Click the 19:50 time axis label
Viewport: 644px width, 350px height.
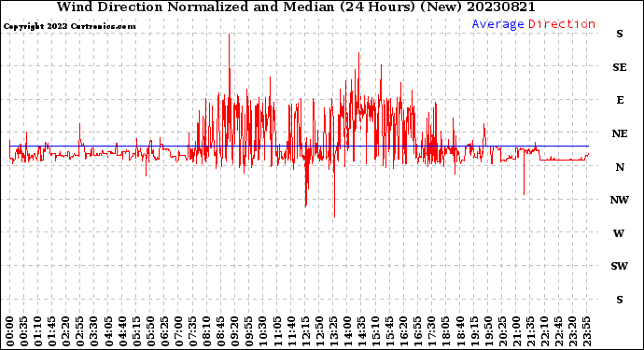click(x=488, y=331)
